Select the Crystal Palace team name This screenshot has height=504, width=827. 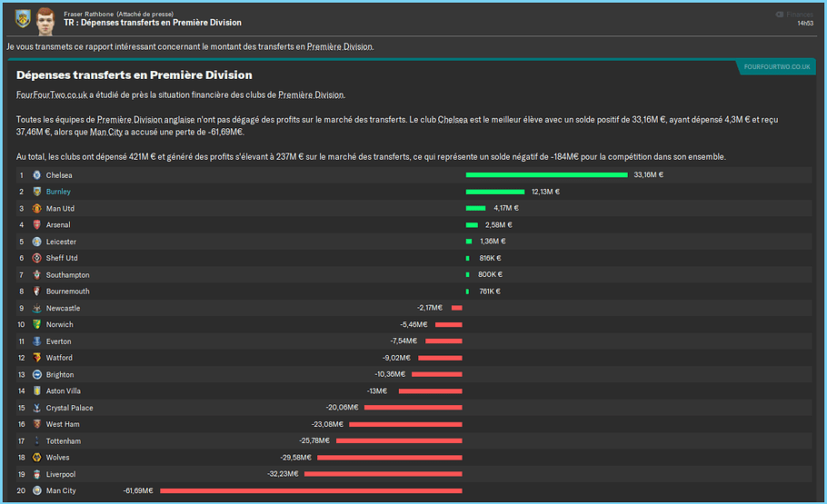coord(69,408)
